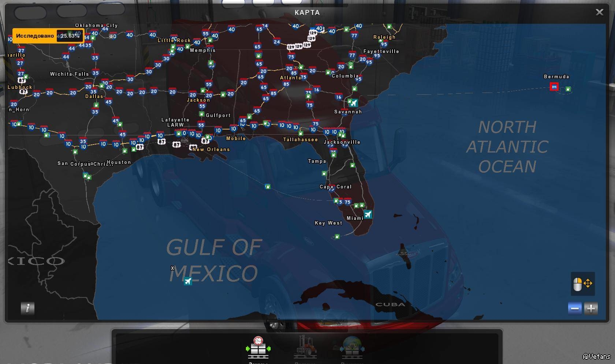Click the green marker south of Key West

(x=337, y=237)
